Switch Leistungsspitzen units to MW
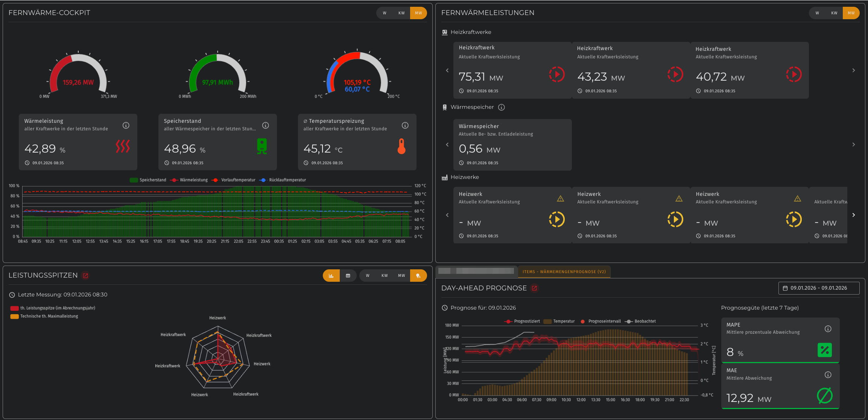This screenshot has height=420, width=868. pyautogui.click(x=401, y=276)
